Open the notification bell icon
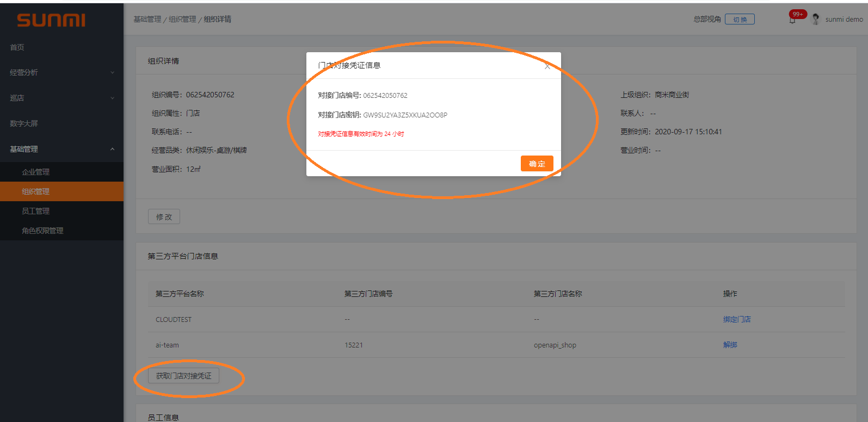Screen dimensions: 868x422 [792, 20]
